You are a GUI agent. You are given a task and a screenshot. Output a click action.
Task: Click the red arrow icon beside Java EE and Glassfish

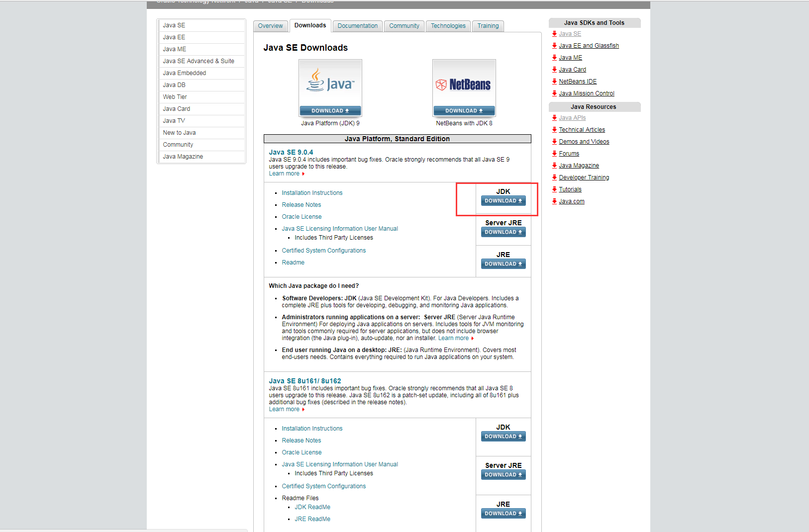pyautogui.click(x=554, y=45)
